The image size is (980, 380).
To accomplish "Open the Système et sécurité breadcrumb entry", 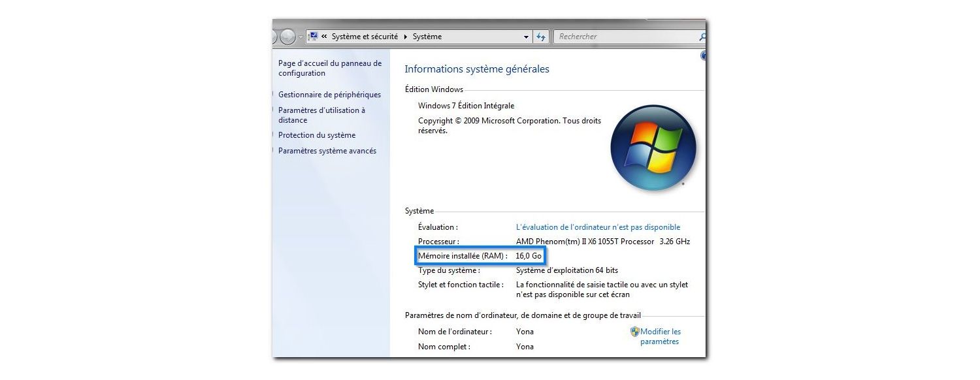I will click(x=366, y=36).
